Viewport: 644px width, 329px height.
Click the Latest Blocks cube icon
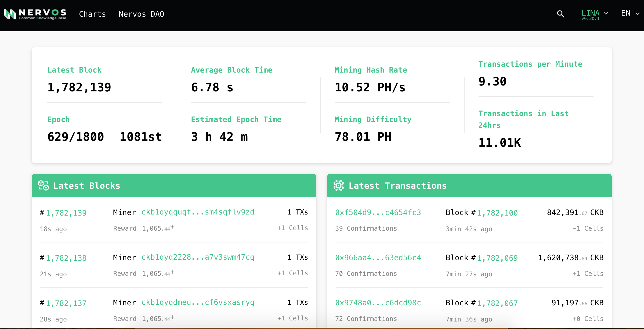43,185
